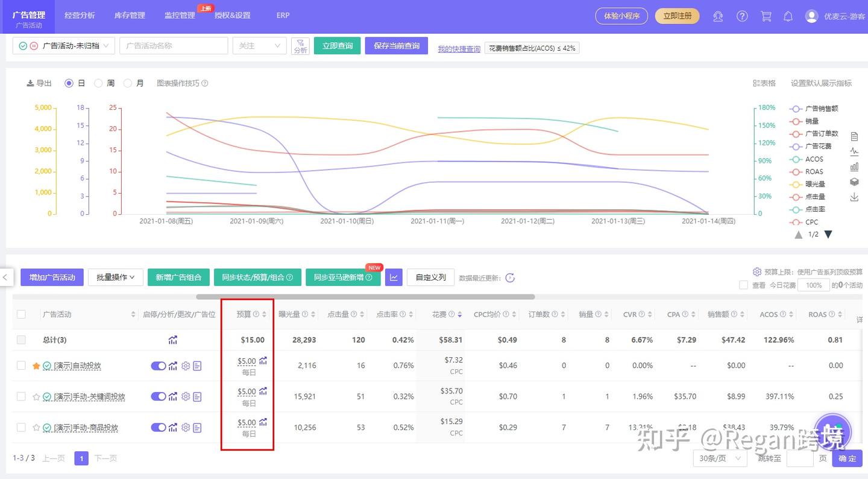This screenshot has height=479, width=868.
Task: Click the trend chart button next to 同步亚马逊新增
Action: click(394, 278)
